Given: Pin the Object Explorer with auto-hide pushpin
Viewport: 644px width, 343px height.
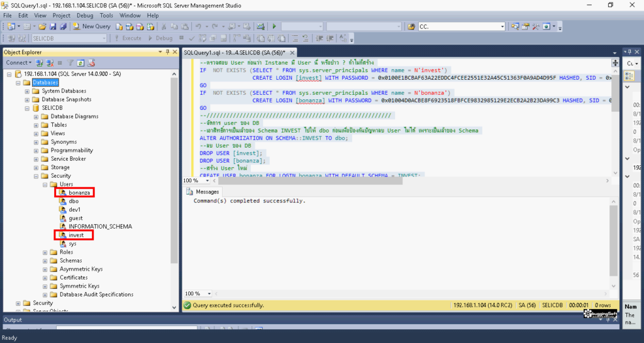Looking at the screenshot, I should [167, 52].
